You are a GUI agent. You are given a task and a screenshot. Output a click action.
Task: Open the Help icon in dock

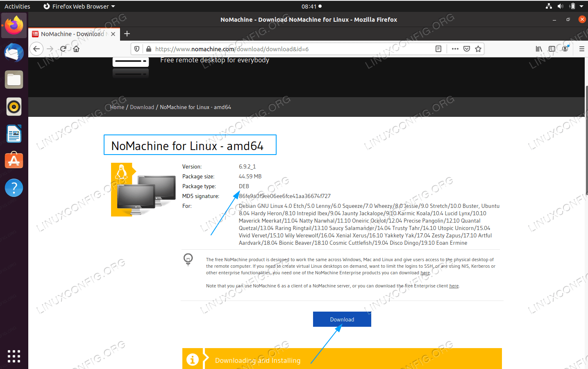tap(14, 188)
